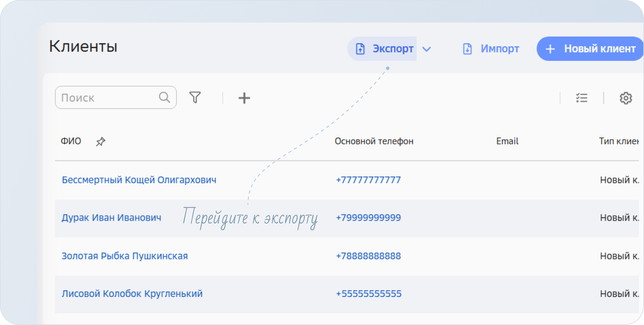Screen dimensions: 644x325
Task: Click the Импорт button
Action: [491, 49]
